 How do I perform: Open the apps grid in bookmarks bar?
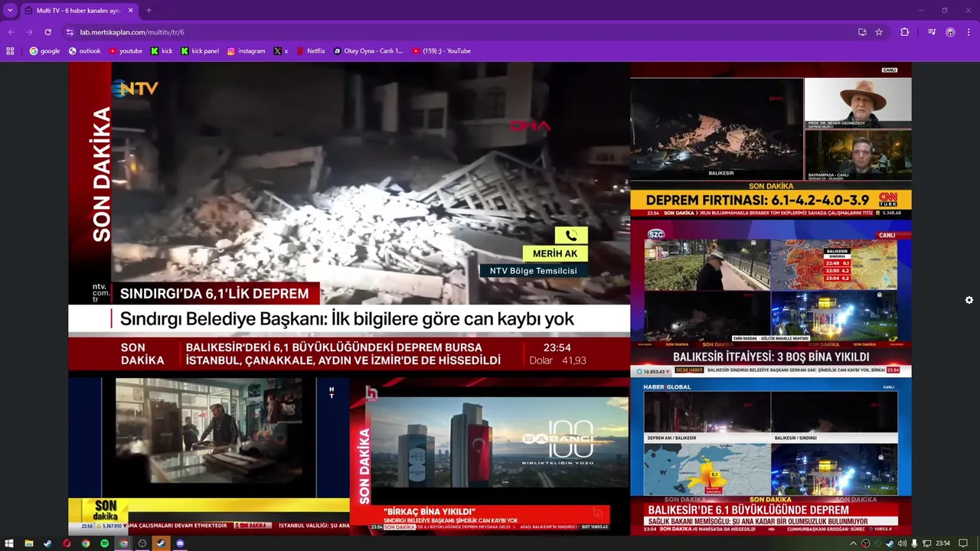[x=10, y=51]
